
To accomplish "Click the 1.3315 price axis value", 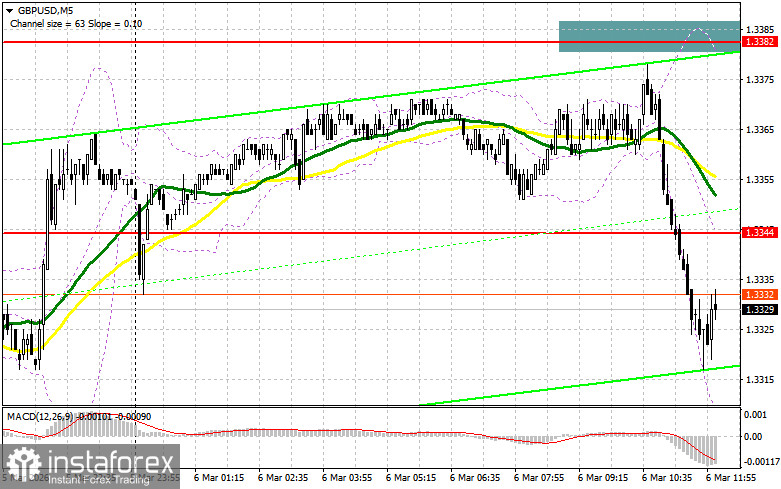I will click(x=760, y=380).
